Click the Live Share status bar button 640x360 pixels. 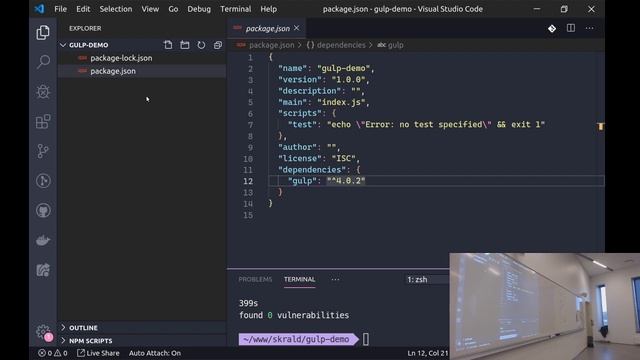98,353
